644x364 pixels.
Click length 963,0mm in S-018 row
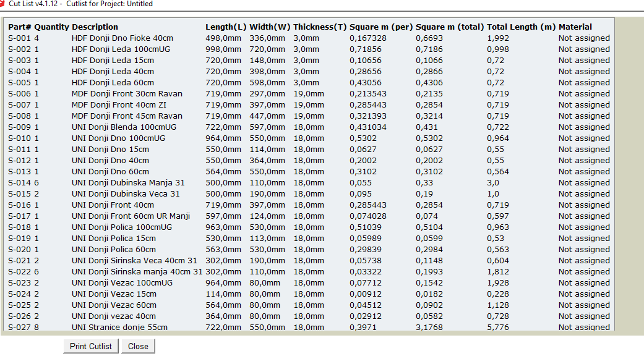[x=223, y=227]
